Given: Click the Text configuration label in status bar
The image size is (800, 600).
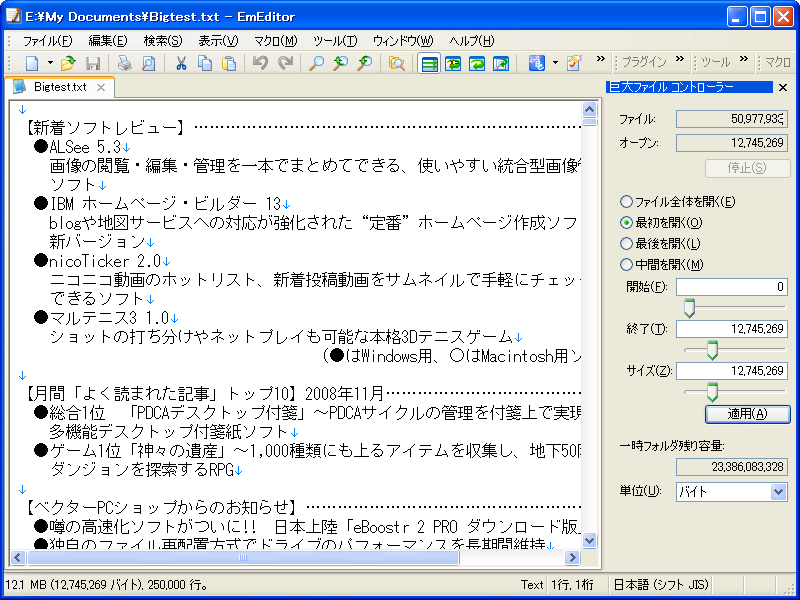Looking at the screenshot, I should pos(532,585).
